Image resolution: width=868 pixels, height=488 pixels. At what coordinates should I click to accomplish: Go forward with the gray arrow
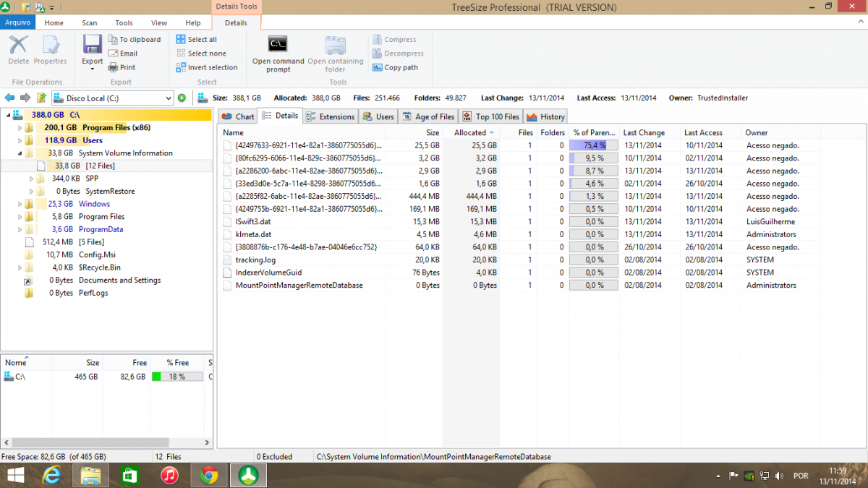[25, 98]
